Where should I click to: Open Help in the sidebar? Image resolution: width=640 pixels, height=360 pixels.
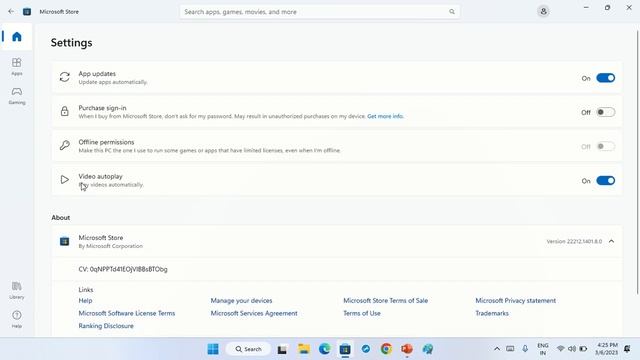17,319
